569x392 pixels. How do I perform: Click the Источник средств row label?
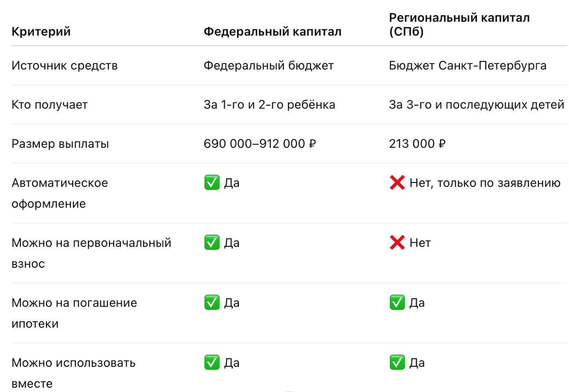click(64, 65)
